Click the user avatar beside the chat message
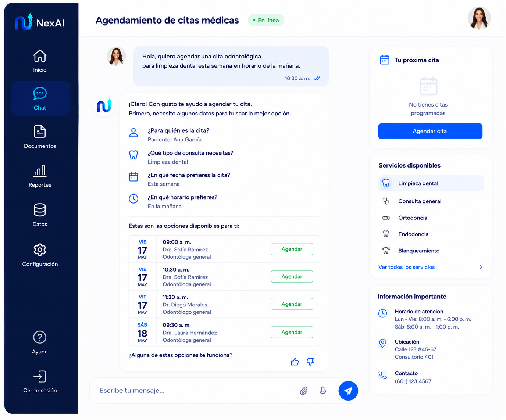The image size is (506, 420). (x=117, y=56)
